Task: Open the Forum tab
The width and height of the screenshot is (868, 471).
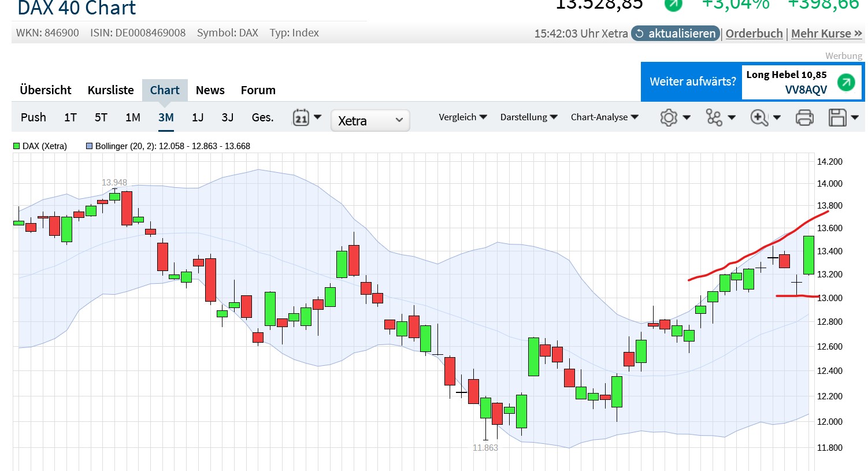Action: point(258,90)
